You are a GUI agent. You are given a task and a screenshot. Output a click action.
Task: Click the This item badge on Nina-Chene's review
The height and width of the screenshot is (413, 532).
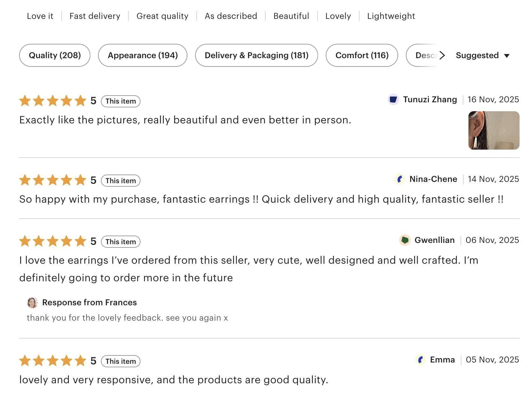pos(120,180)
